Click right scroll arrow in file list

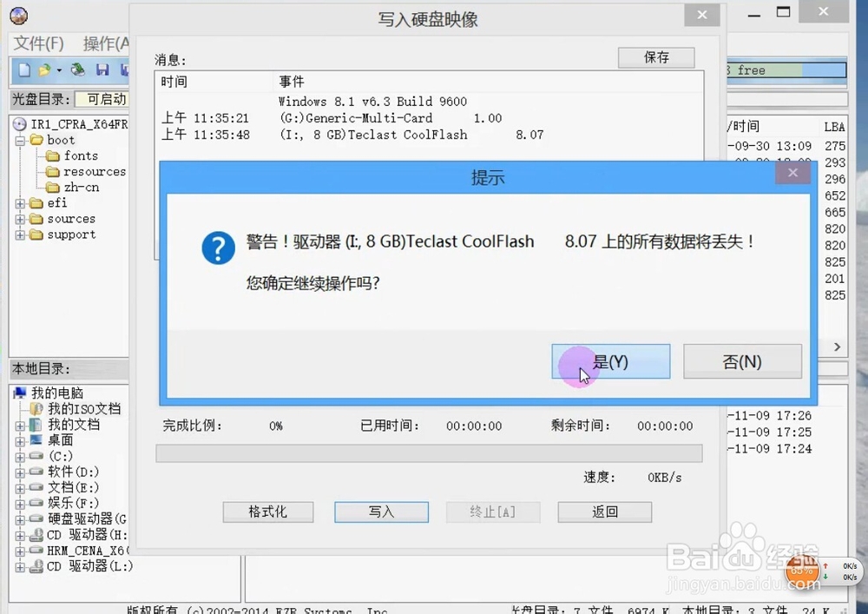tap(837, 347)
